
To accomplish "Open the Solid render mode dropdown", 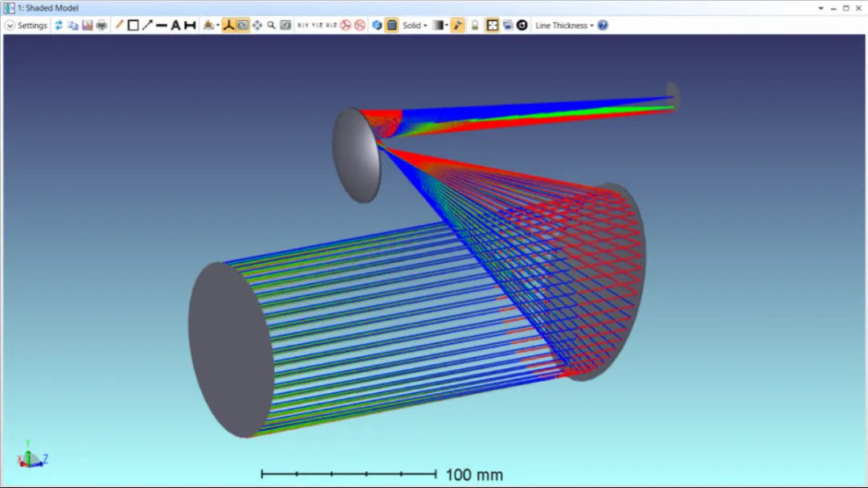I will (415, 25).
